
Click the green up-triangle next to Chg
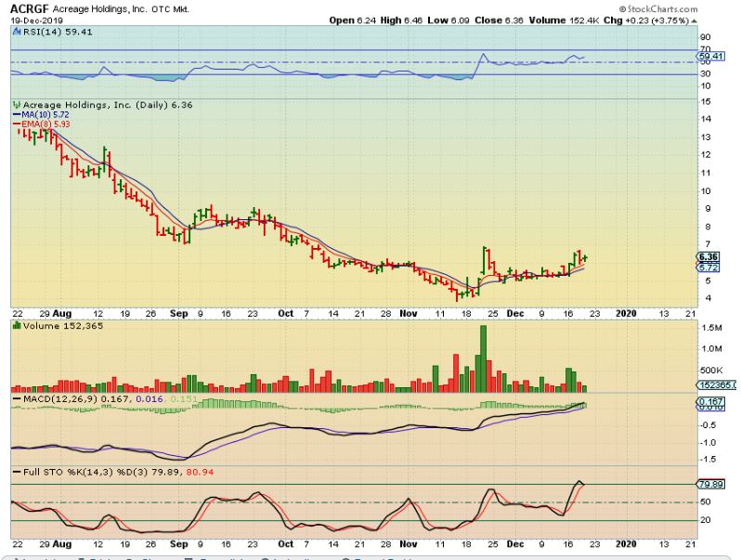pyautogui.click(x=694, y=20)
